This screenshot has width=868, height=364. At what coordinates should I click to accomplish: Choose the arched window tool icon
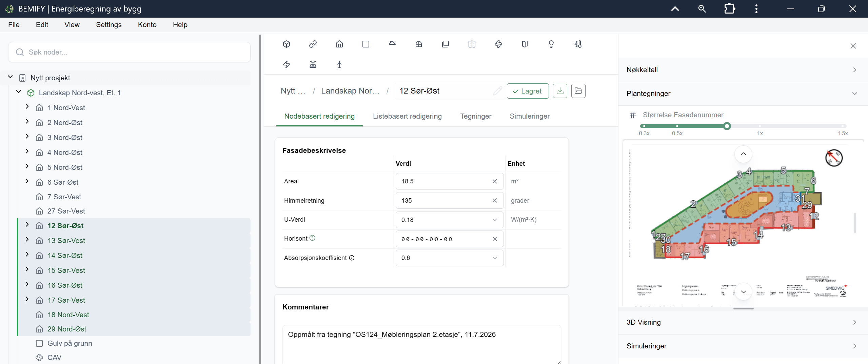(419, 44)
